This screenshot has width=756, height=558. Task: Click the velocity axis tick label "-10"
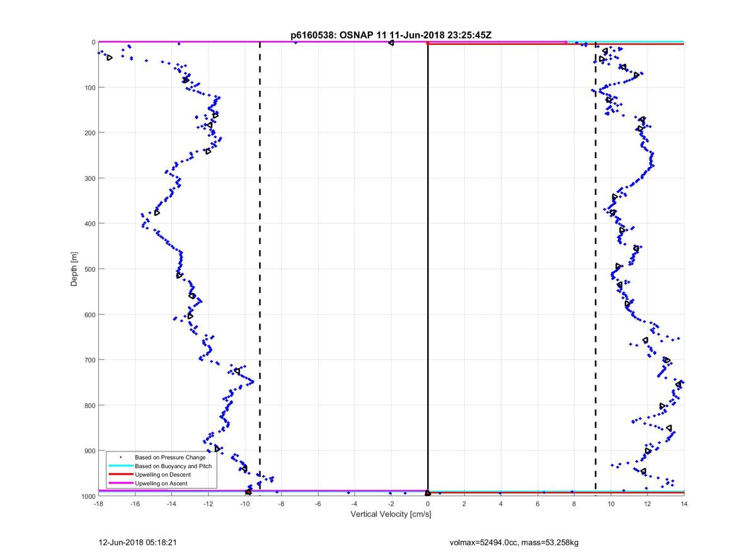point(244,504)
